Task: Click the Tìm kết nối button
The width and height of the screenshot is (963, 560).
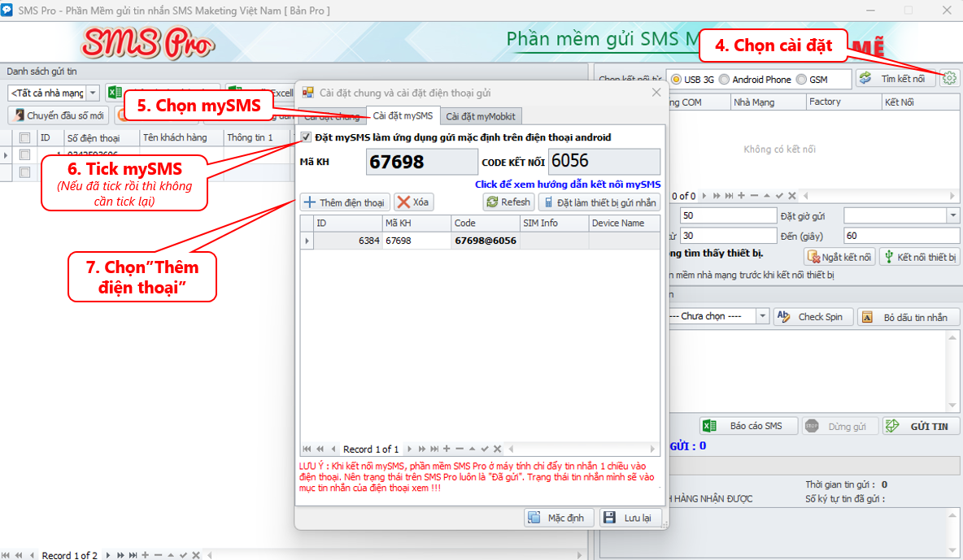Action: 895,79
